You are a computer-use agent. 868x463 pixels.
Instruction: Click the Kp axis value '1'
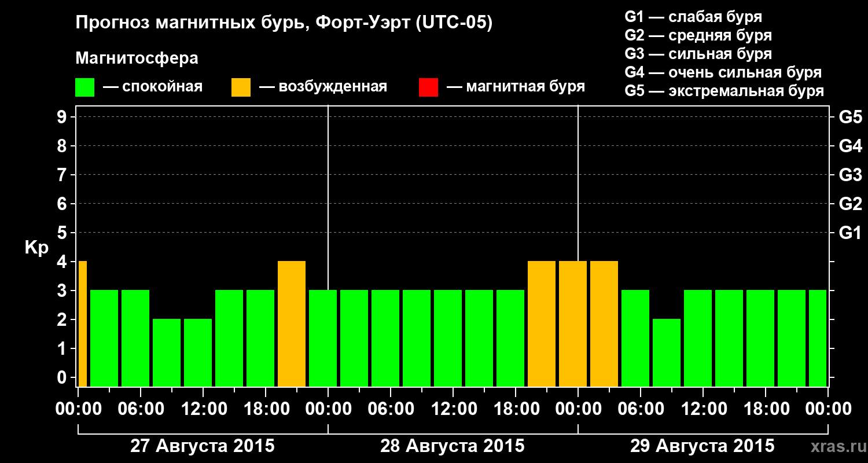[x=63, y=349]
